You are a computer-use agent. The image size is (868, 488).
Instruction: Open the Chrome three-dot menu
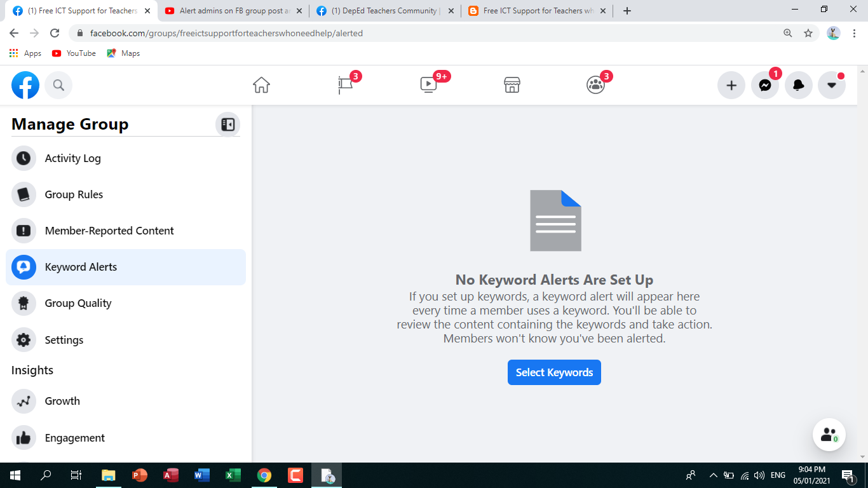pos(854,33)
